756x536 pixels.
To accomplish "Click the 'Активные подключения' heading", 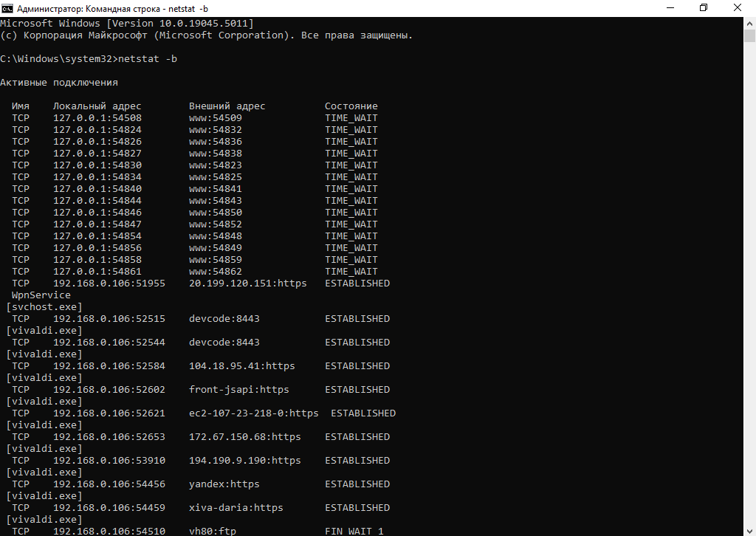I will 59,83.
